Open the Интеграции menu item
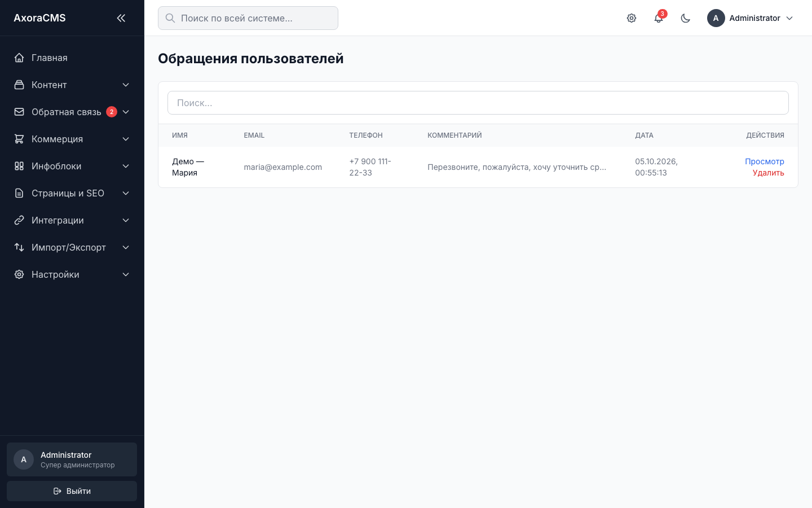This screenshot has height=508, width=812. coord(72,220)
